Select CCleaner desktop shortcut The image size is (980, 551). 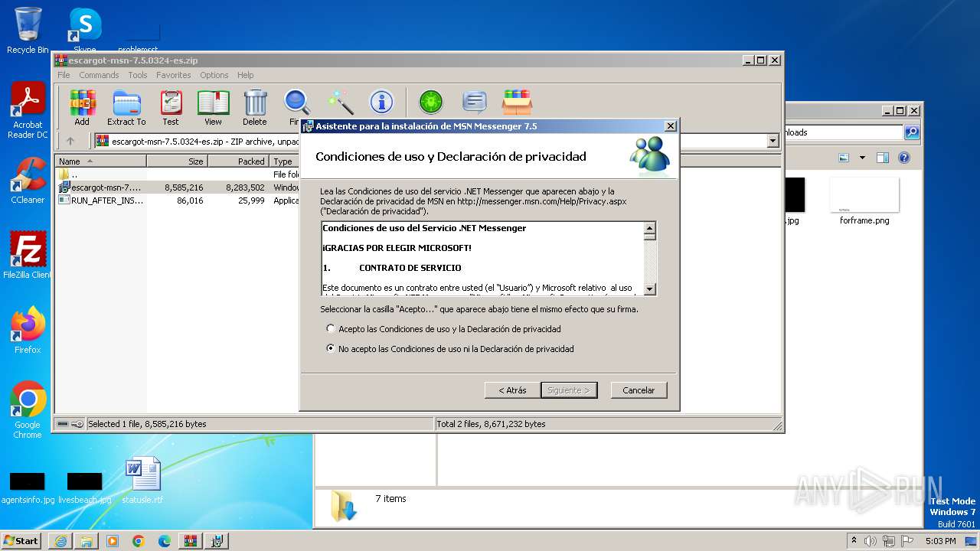pyautogui.click(x=28, y=181)
